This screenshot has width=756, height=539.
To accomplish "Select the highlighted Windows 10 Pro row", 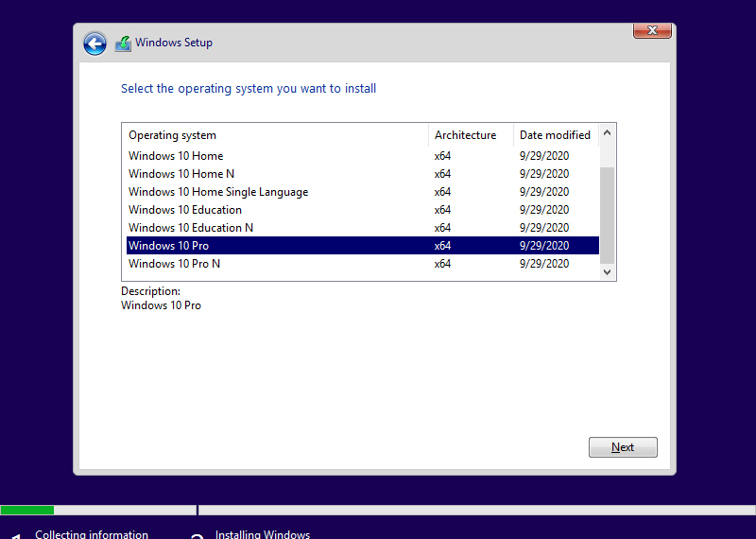I will [x=363, y=245].
